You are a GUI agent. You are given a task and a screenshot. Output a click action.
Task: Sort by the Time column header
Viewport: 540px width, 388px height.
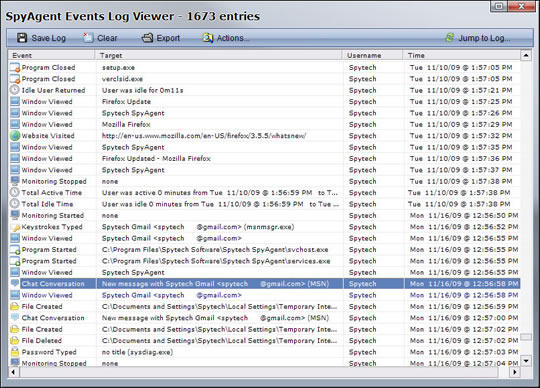coord(461,55)
